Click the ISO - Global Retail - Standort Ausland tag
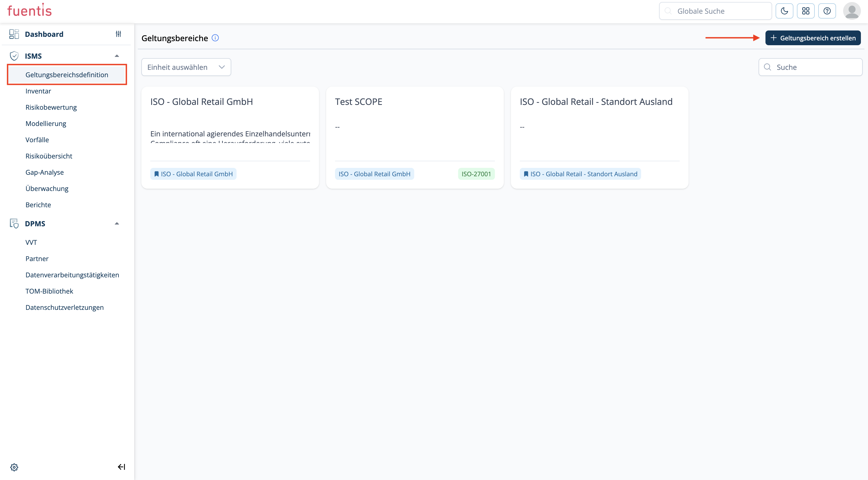 (580, 174)
